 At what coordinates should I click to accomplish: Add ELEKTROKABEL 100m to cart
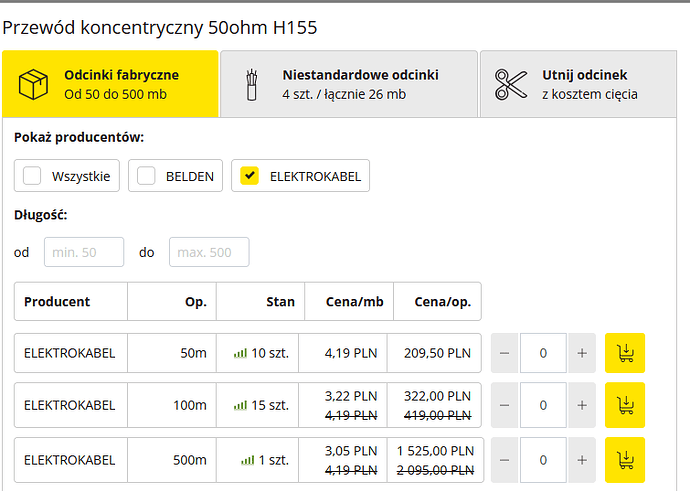[x=624, y=405]
